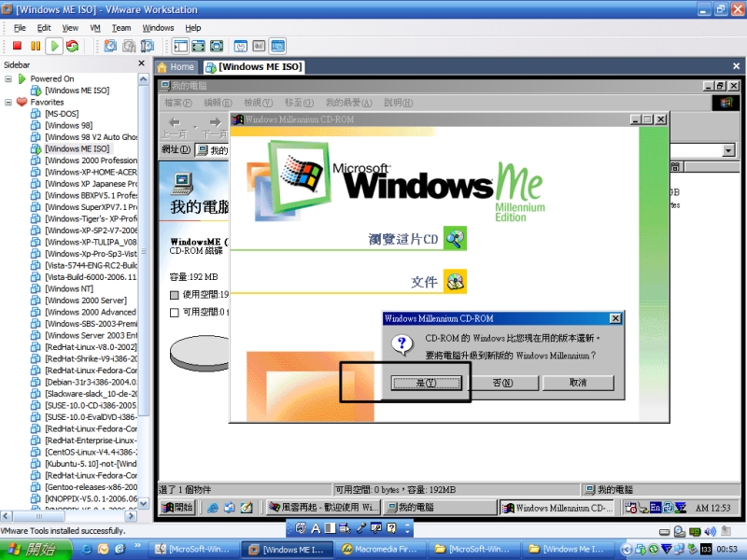Image resolution: width=747 pixels, height=560 pixels.
Task: Select [Kubuntu-5.10] in the sidebar
Action: [91, 464]
